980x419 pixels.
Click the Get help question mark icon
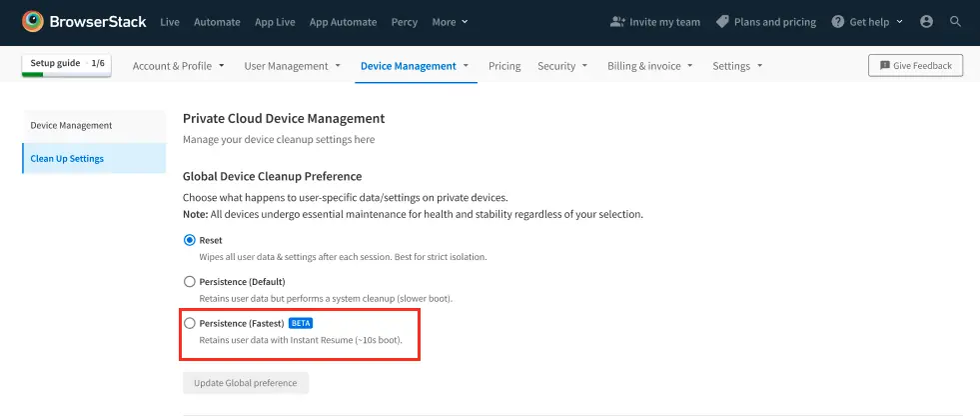point(838,22)
